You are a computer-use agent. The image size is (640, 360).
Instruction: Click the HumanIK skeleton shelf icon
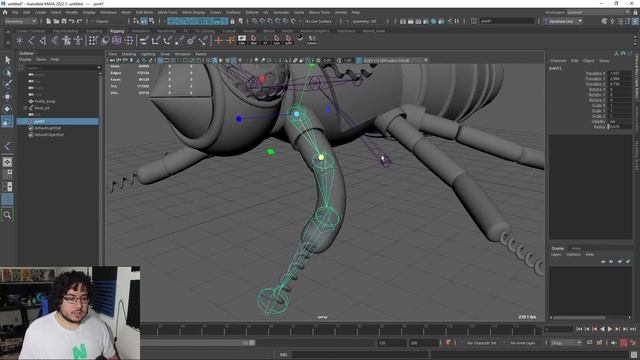78,40
